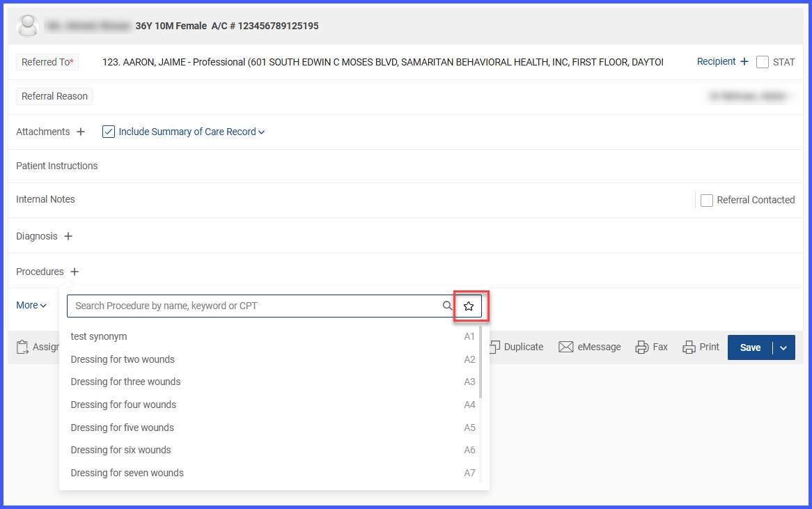812x509 pixels.
Task: Select Dressing for two wounds
Action: pyautogui.click(x=272, y=359)
